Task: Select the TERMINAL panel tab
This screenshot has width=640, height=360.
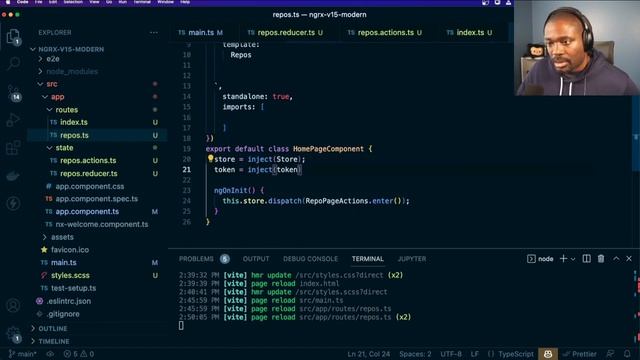Action: pyautogui.click(x=367, y=259)
